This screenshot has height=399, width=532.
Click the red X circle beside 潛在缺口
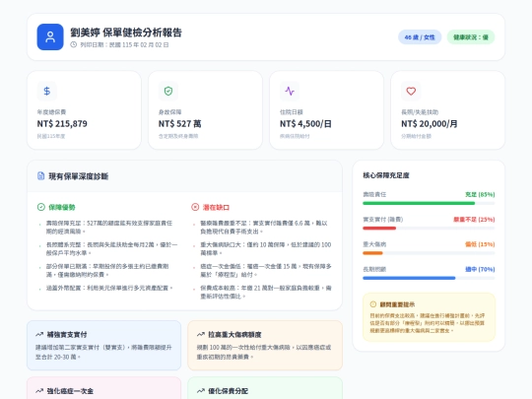tap(195, 207)
